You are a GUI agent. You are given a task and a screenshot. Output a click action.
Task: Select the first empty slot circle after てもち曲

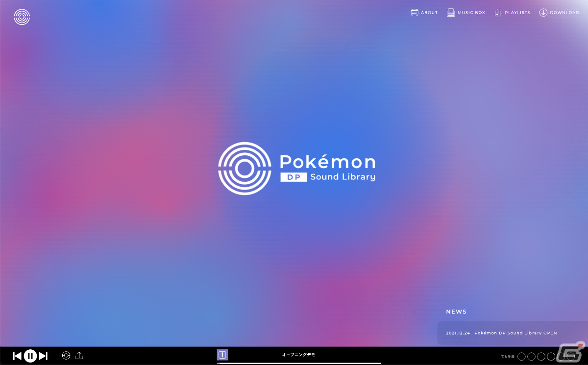(522, 356)
